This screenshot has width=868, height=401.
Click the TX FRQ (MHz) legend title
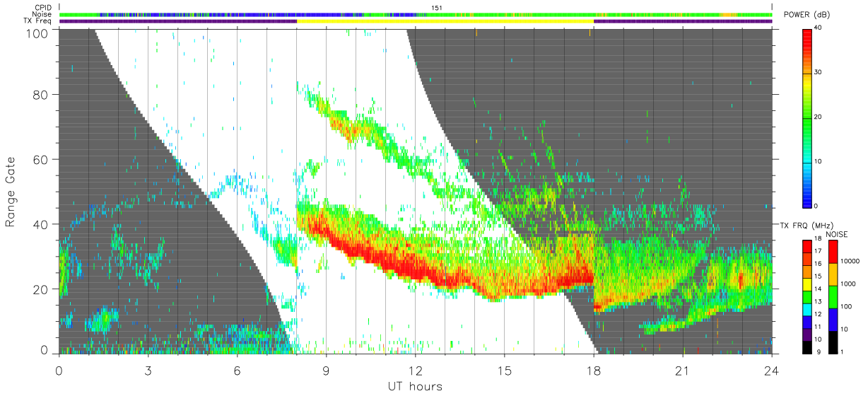805,225
